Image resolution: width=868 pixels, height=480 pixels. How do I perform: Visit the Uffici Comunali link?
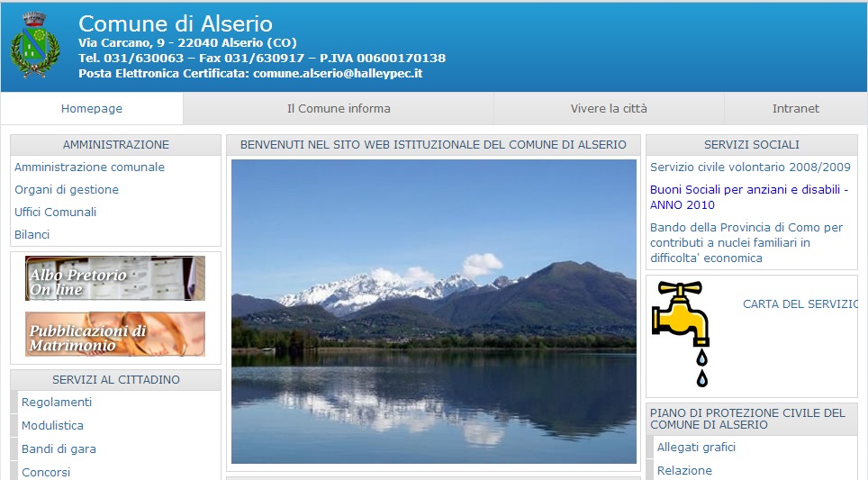[55, 212]
